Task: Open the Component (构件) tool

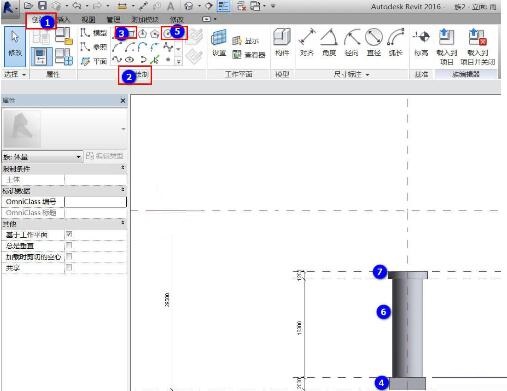Action: click(x=282, y=42)
